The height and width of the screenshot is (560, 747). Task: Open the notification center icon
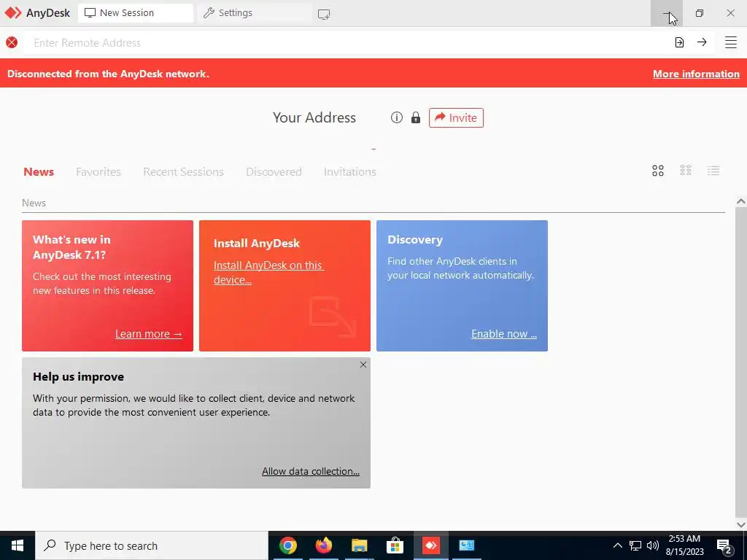(724, 547)
